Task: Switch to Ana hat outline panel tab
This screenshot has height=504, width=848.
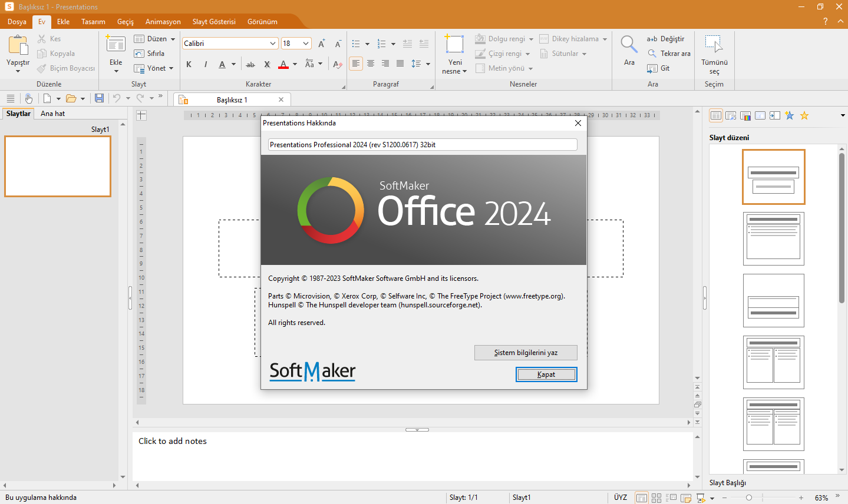Action: click(53, 114)
